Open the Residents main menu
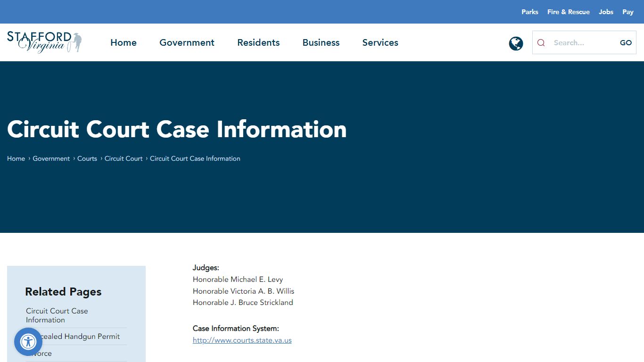Screen dimensions: 644x362 (258, 42)
